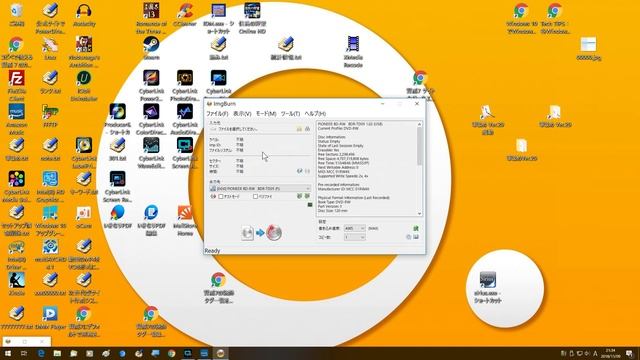Select the Tech TIPS Chrome shortcut
The width and height of the screenshot is (640, 360).
[x=555, y=18]
